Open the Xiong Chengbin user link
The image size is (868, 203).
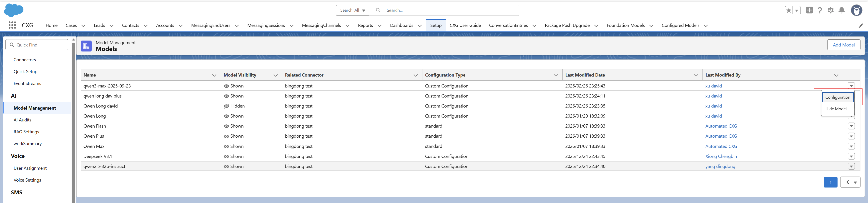coord(721,156)
